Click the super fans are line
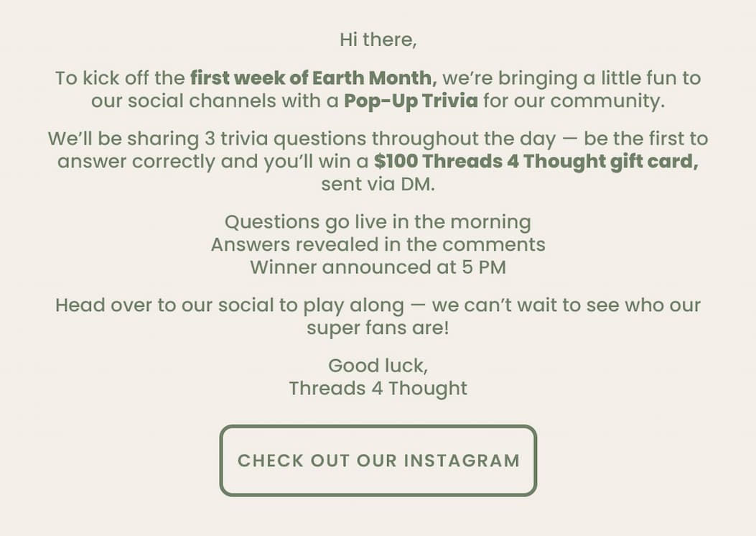This screenshot has height=536, width=756. 378,328
